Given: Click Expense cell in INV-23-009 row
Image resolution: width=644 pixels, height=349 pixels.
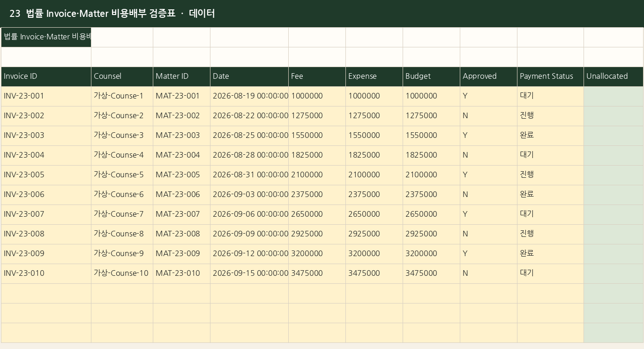Looking at the screenshot, I should pos(374,254).
